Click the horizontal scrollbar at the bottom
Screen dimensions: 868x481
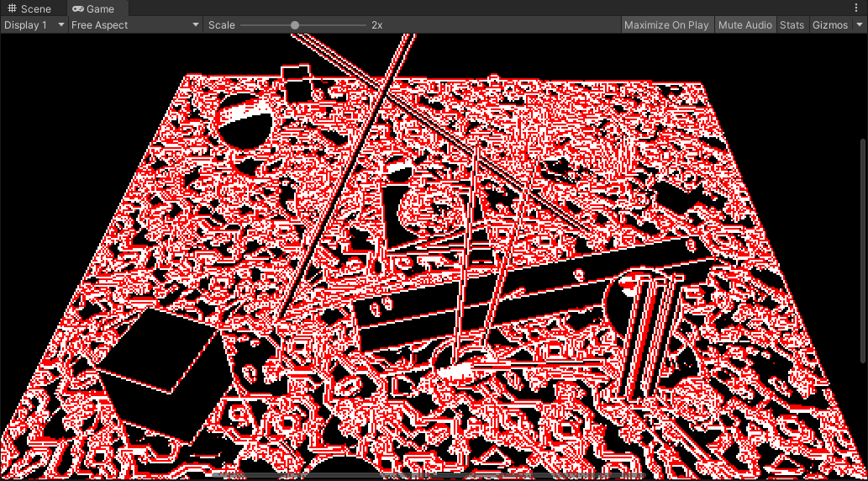[429, 475]
